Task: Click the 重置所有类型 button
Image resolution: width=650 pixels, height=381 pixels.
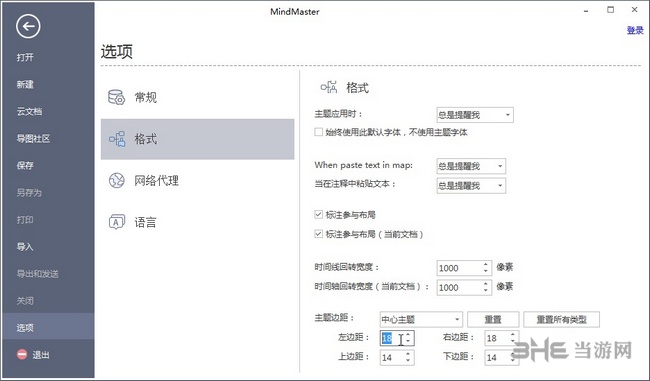Action: tap(561, 319)
